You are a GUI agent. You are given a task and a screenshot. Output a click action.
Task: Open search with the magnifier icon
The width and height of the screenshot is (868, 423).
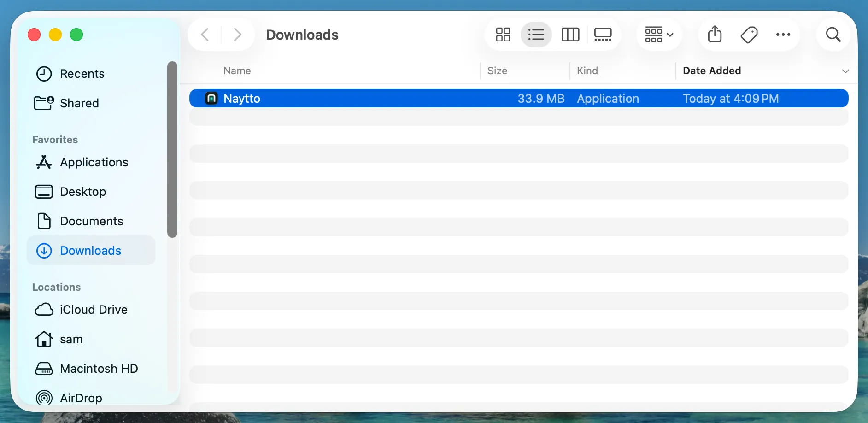[833, 35]
